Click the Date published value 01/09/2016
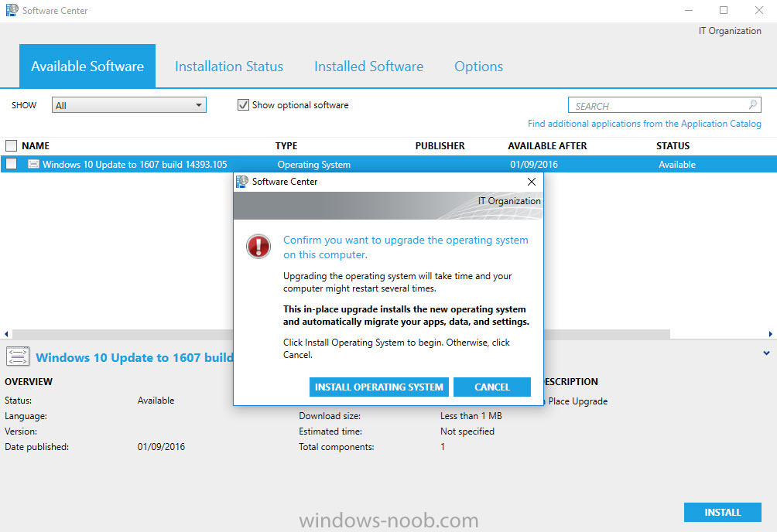The height and width of the screenshot is (532, 777). click(161, 447)
